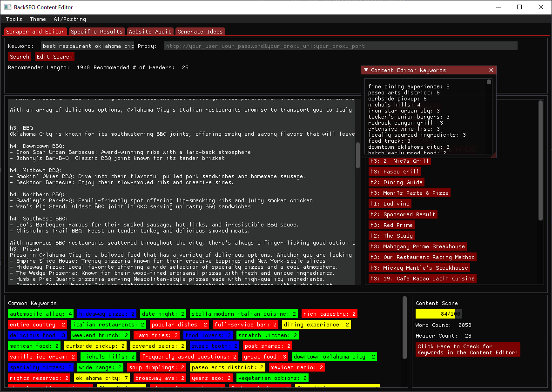Click the Content Score progress bar
552x392 pixels.
click(x=438, y=314)
